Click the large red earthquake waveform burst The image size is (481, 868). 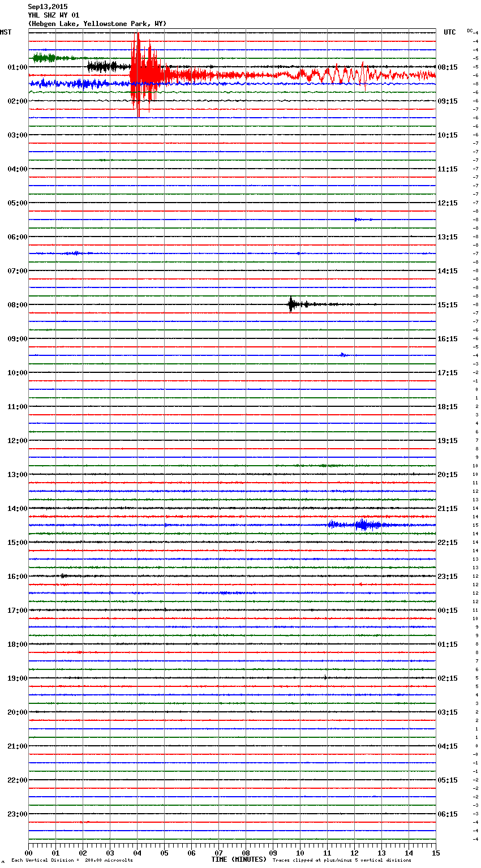point(145,74)
